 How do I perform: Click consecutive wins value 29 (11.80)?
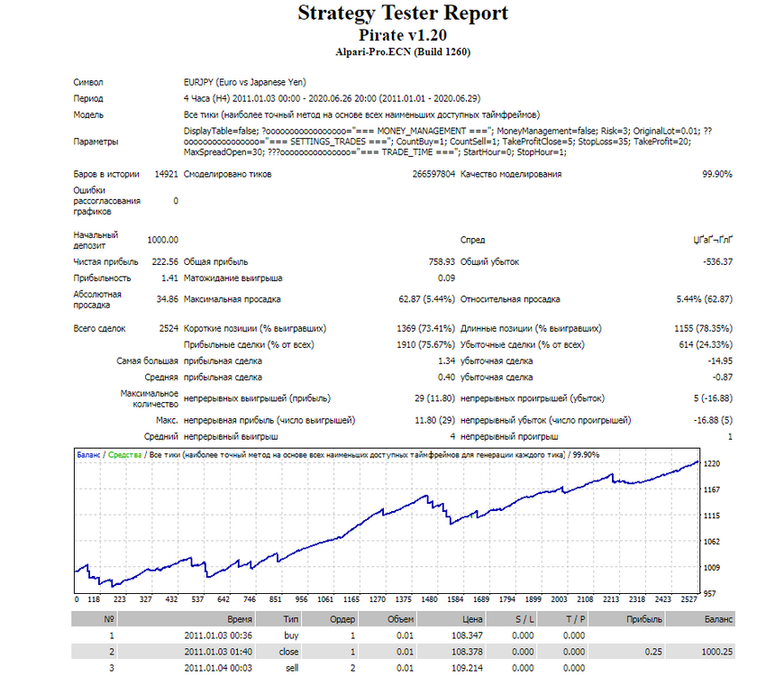tap(434, 398)
